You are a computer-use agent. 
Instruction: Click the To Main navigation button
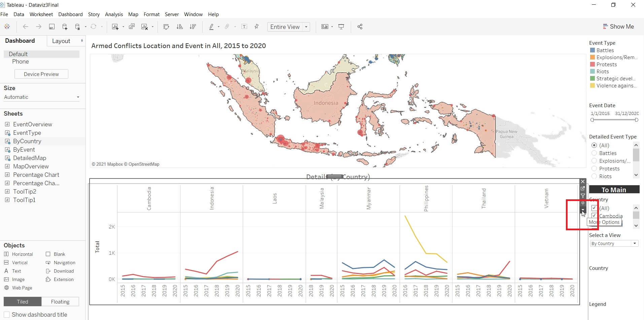click(614, 190)
